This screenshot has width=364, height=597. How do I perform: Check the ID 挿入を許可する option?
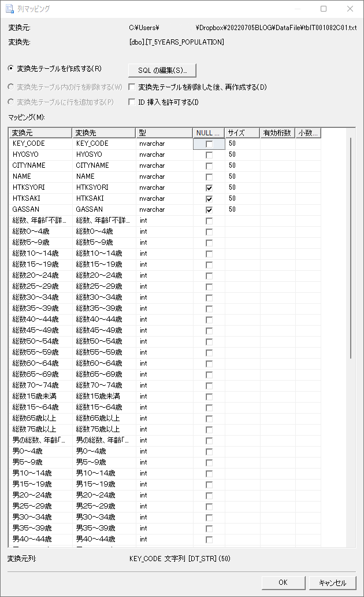[132, 102]
